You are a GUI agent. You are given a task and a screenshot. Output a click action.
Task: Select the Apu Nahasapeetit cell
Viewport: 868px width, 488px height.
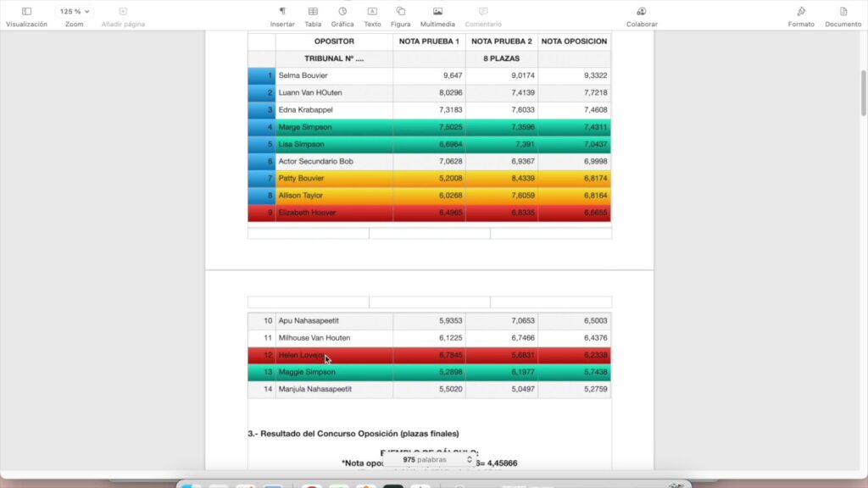(x=334, y=321)
